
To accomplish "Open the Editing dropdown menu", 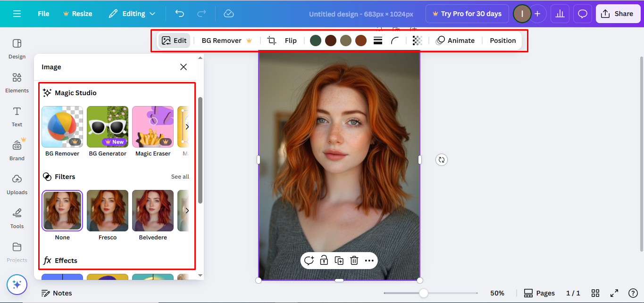I will click(132, 14).
